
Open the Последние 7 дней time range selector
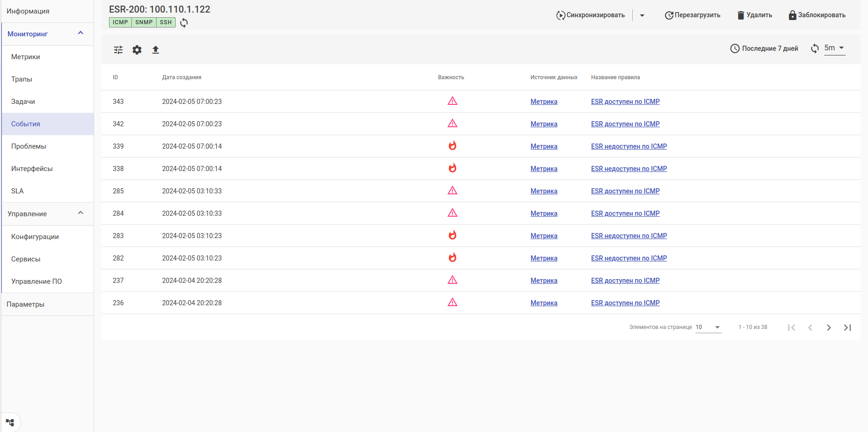764,48
